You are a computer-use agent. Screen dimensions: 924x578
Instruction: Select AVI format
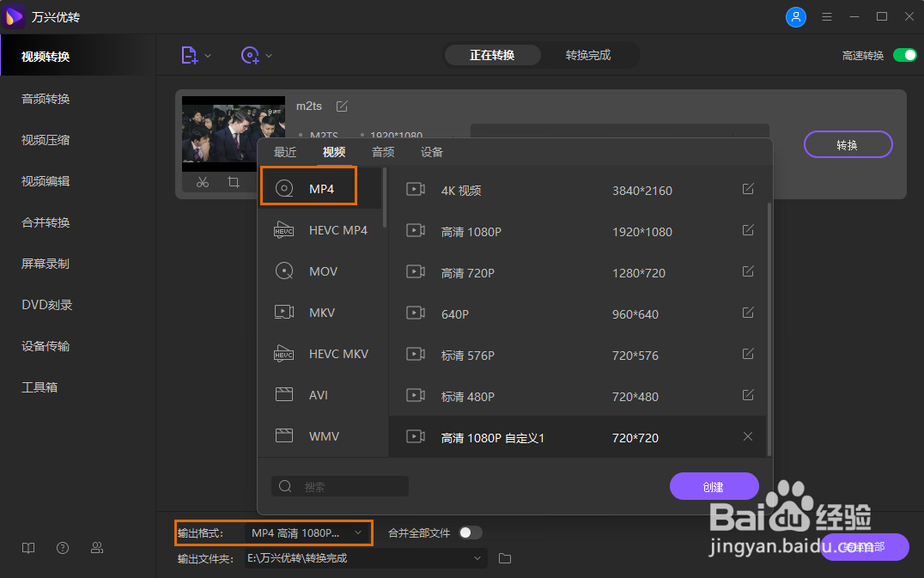pyautogui.click(x=322, y=395)
